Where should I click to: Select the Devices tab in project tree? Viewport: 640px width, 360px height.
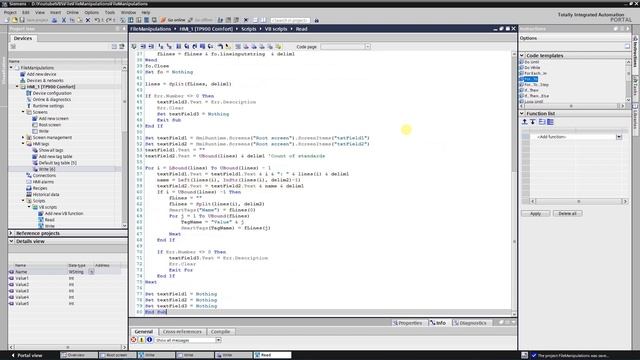(x=23, y=38)
